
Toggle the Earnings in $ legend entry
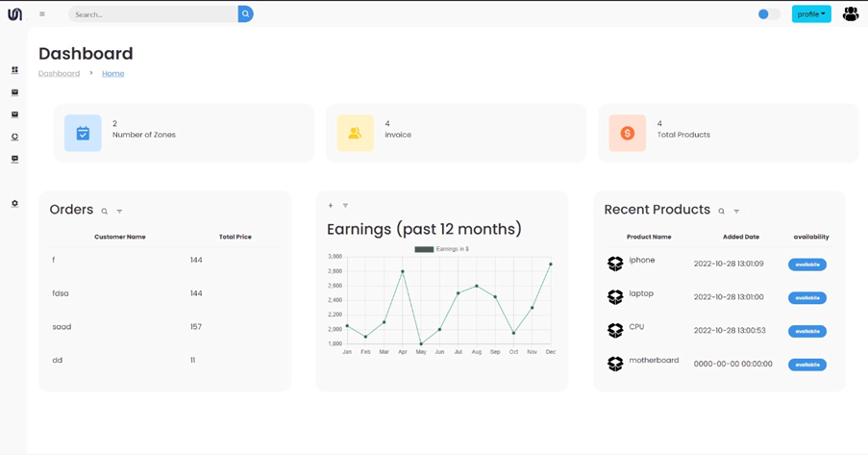point(442,249)
